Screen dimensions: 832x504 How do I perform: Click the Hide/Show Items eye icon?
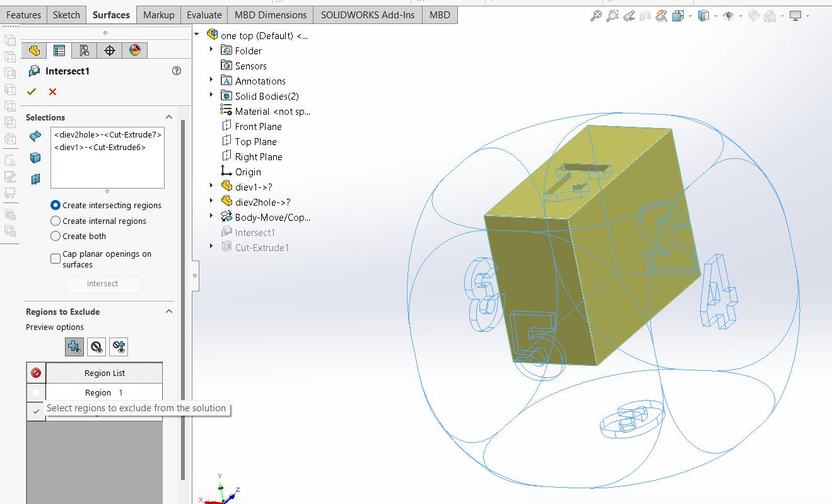[728, 16]
